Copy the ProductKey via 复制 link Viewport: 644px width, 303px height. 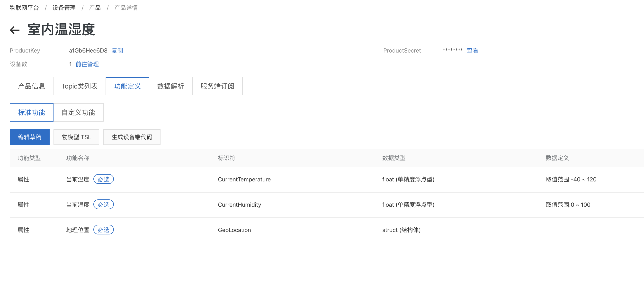coord(117,51)
